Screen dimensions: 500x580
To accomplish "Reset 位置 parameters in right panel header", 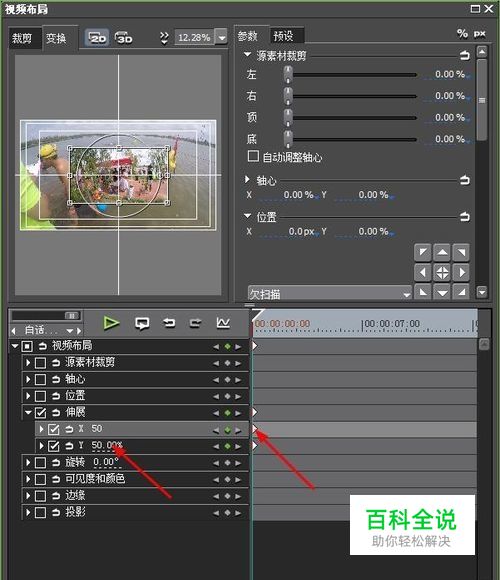I will click(x=464, y=216).
